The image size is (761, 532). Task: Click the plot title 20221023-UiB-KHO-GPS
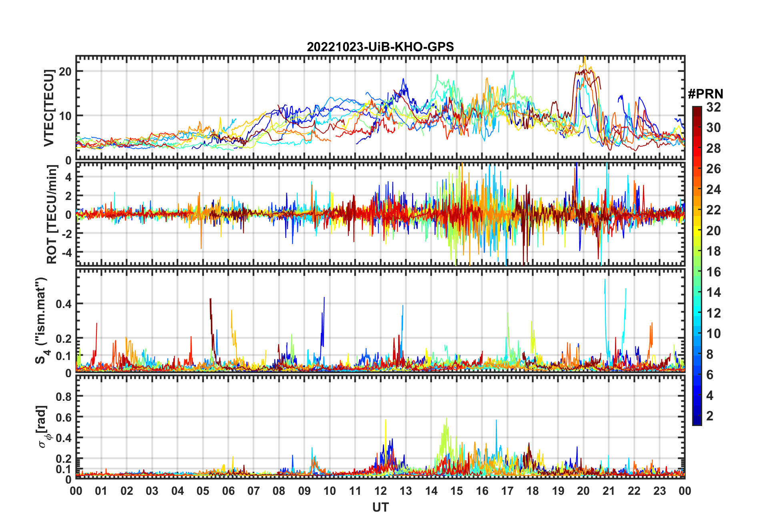(x=380, y=47)
